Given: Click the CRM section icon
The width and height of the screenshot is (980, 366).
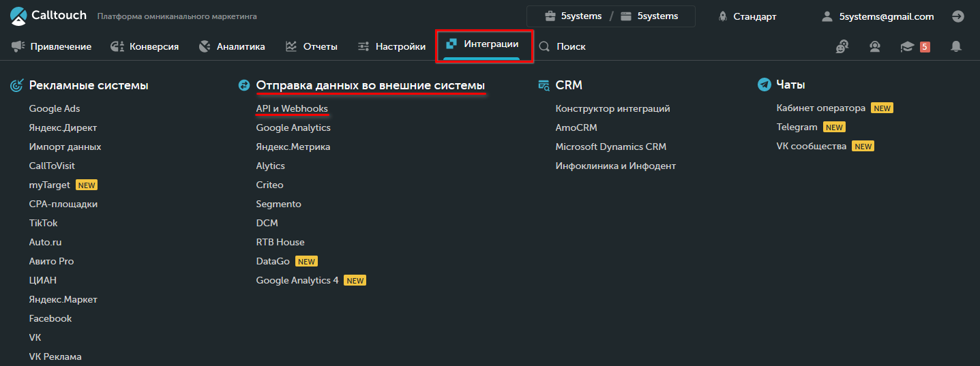Looking at the screenshot, I should pos(544,85).
